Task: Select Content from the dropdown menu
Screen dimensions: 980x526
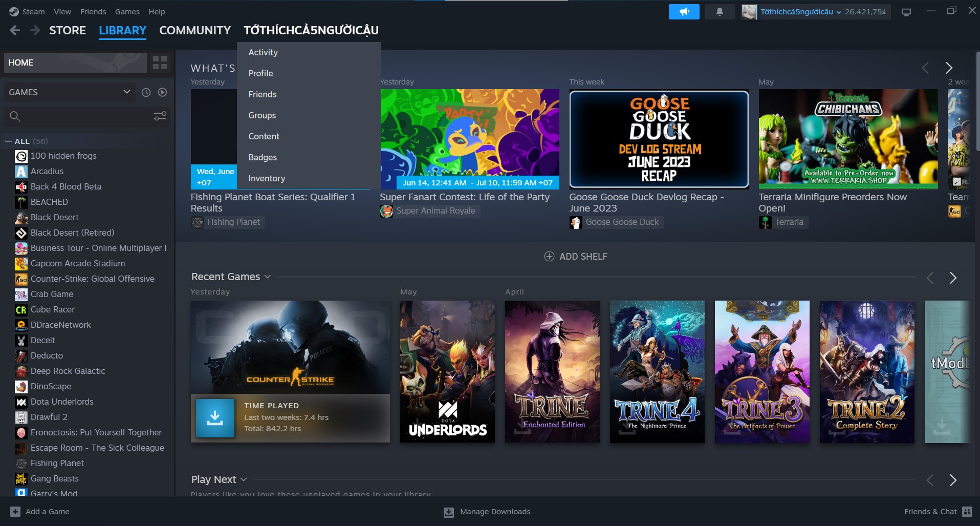Action: (x=309, y=136)
